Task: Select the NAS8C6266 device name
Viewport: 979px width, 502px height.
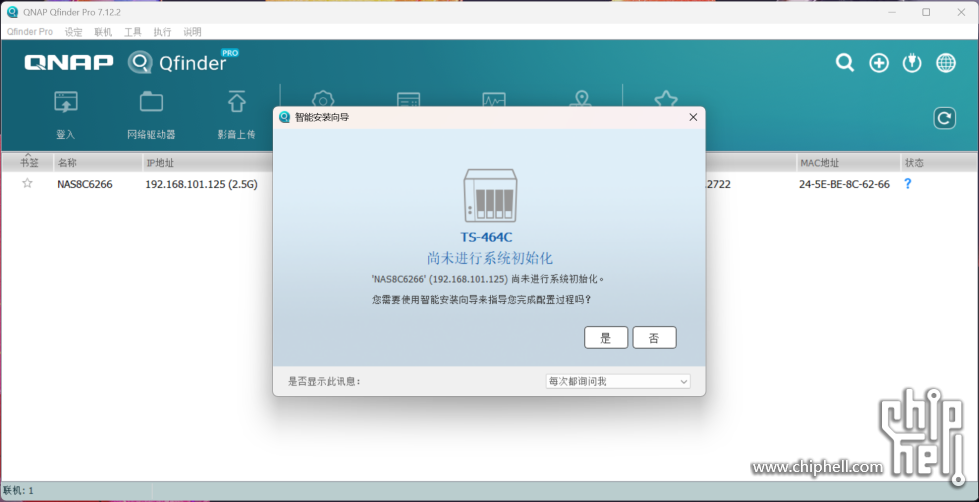Action: (x=85, y=184)
